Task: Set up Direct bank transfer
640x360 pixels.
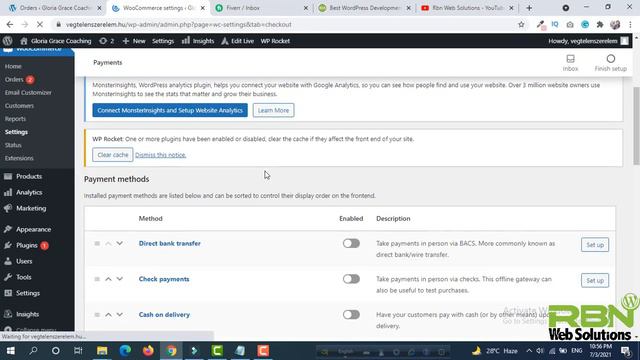Action: point(595,245)
